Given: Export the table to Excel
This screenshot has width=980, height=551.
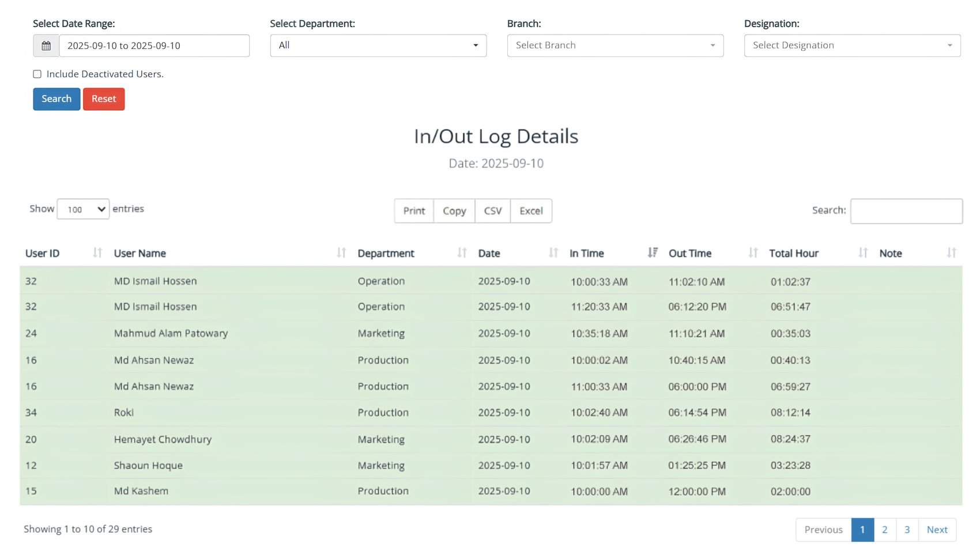Looking at the screenshot, I should pyautogui.click(x=531, y=211).
